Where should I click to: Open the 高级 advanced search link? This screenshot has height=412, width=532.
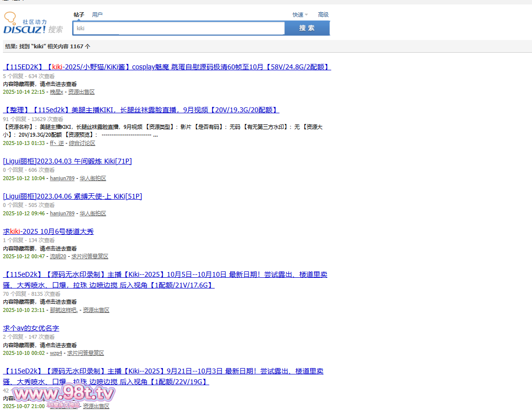tap(323, 15)
